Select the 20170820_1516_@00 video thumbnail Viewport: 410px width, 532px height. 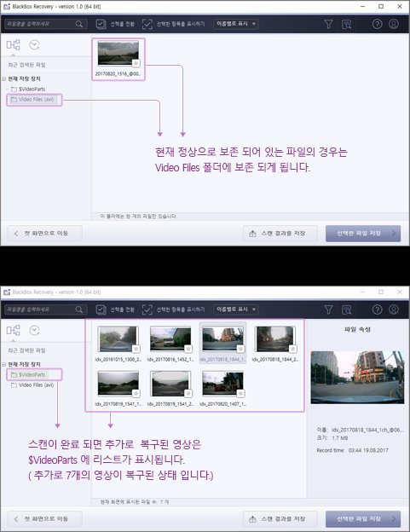coord(118,53)
